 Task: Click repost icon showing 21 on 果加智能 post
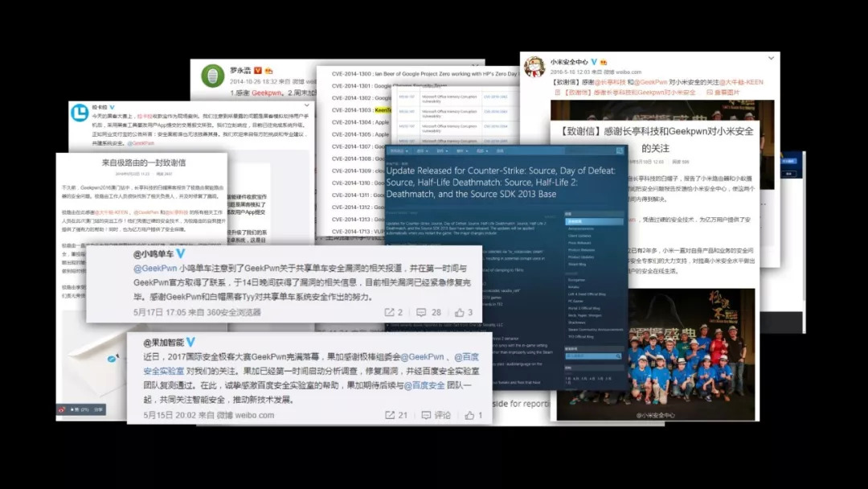click(x=390, y=415)
